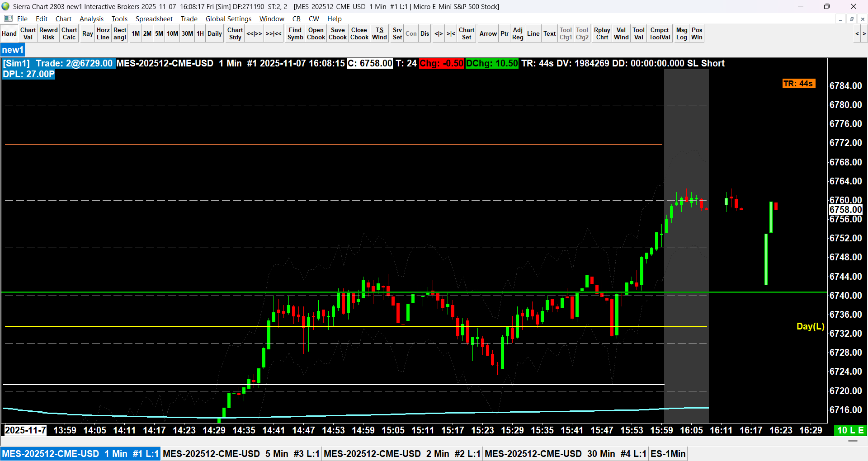The height and width of the screenshot is (461, 868).
Task: Select the Arrow drawing tool
Action: [488, 33]
